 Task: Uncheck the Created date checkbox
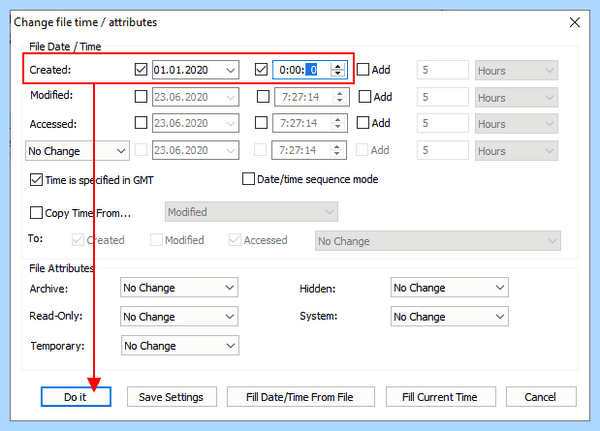point(141,70)
